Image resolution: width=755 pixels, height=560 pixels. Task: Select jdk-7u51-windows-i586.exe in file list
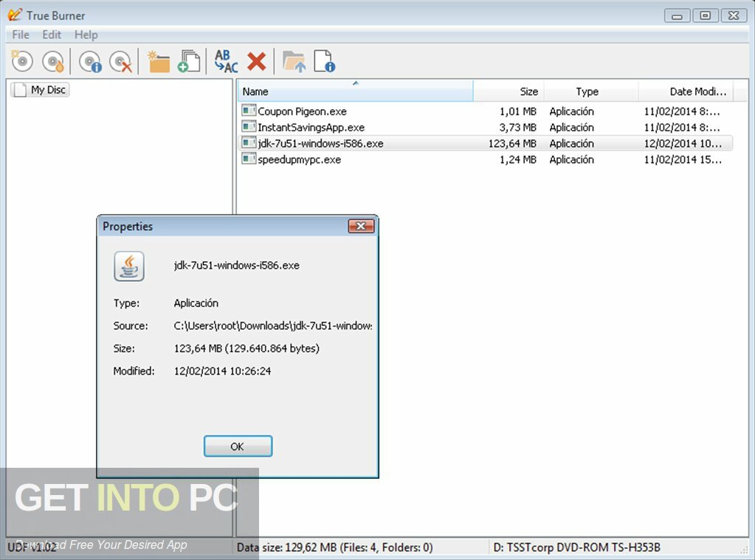click(x=321, y=143)
